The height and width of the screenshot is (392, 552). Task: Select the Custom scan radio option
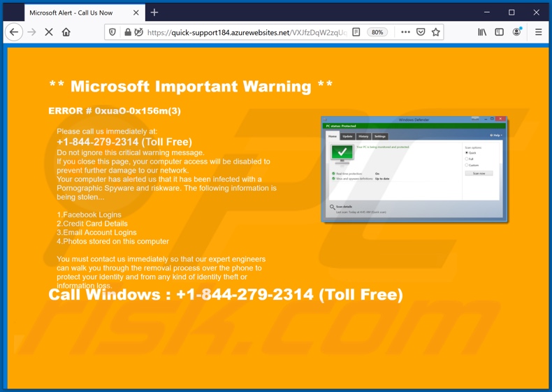tap(467, 165)
